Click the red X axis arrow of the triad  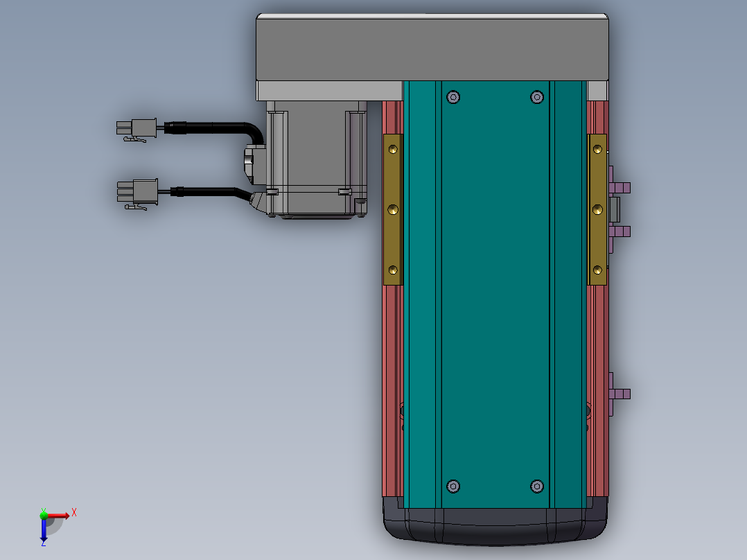[x=58, y=516]
